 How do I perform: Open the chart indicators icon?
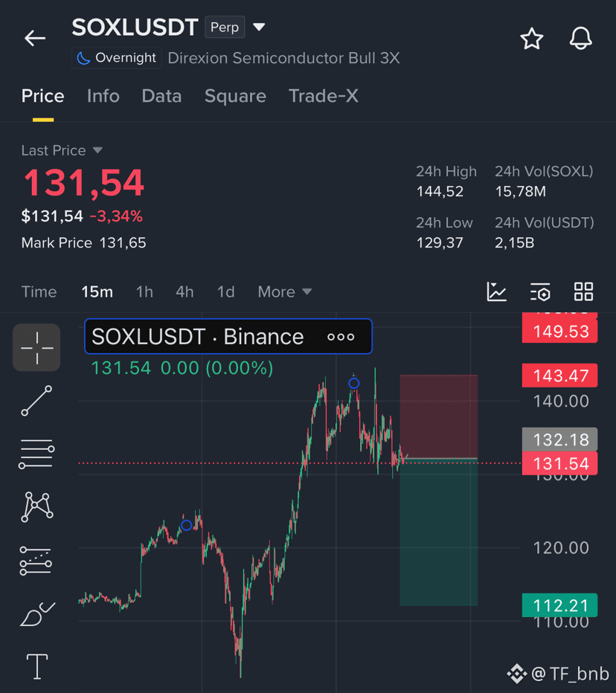(x=496, y=291)
